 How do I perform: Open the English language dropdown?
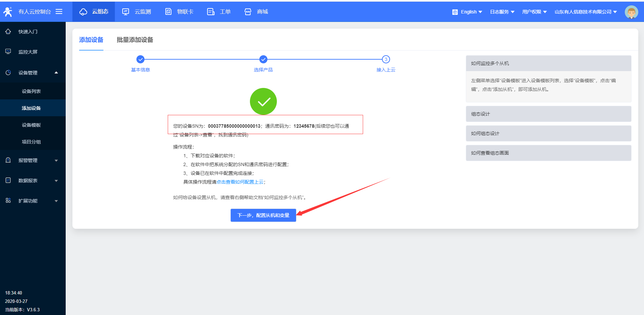(x=468, y=12)
